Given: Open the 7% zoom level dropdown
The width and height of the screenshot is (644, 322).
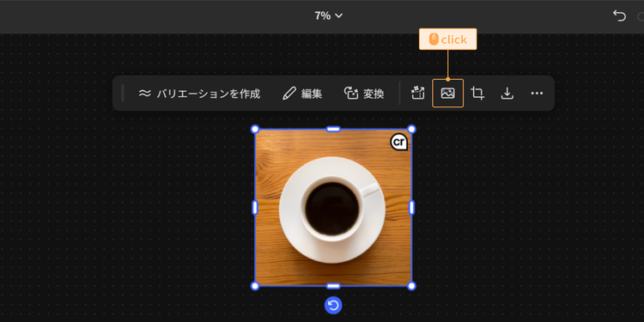Looking at the screenshot, I should tap(329, 16).
